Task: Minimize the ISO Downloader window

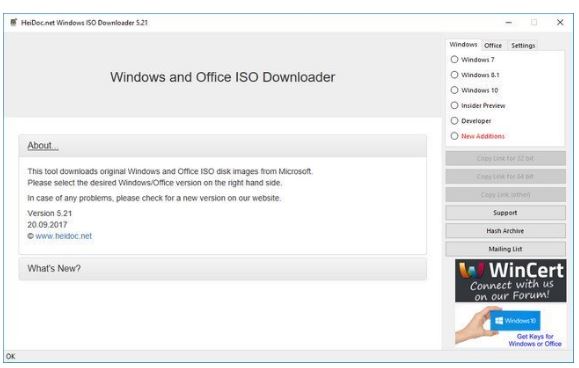Action: tap(508, 23)
